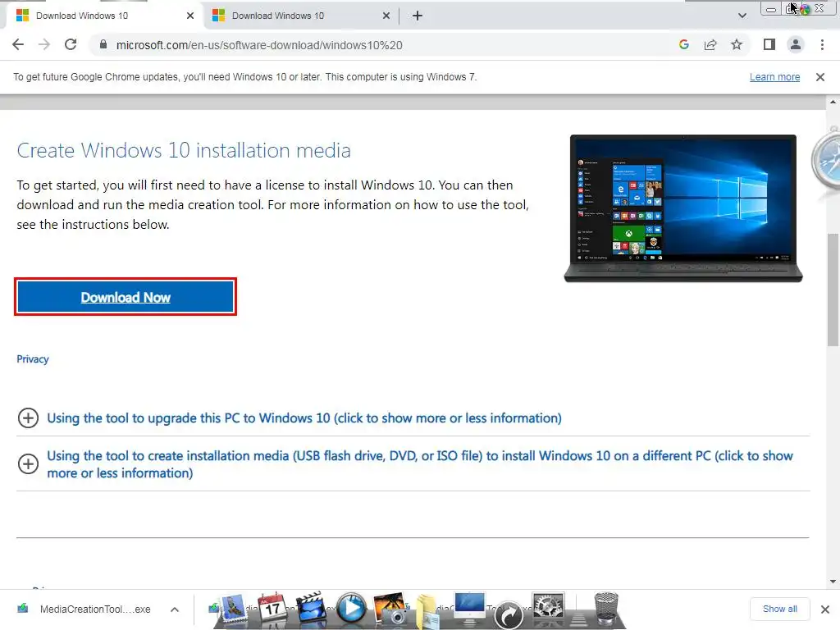
Task: Click the Create Windows 10 installation media heading
Action: click(184, 151)
